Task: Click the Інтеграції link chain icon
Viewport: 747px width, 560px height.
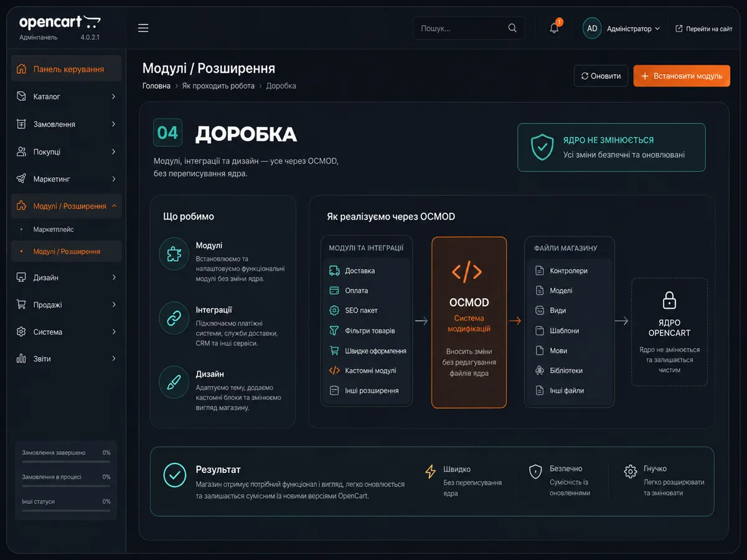Action: (x=174, y=318)
